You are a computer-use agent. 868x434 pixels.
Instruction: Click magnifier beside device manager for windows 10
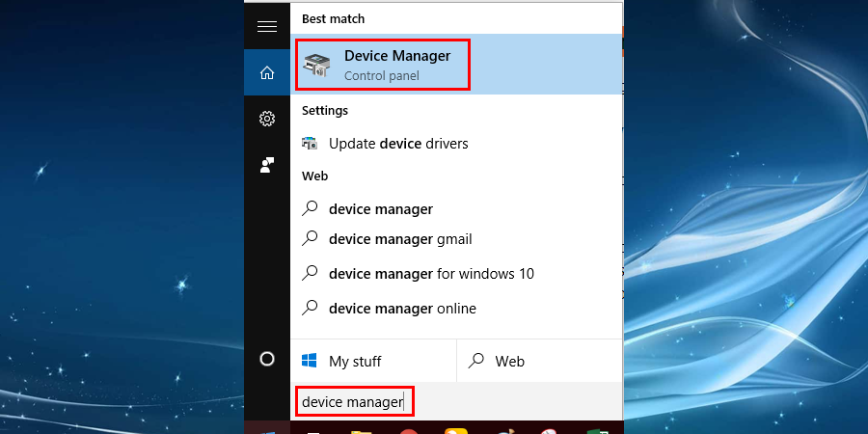(310, 273)
